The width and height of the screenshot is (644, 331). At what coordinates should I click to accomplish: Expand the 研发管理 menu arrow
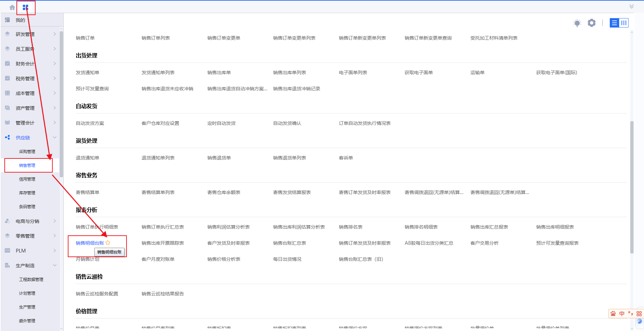click(55, 34)
